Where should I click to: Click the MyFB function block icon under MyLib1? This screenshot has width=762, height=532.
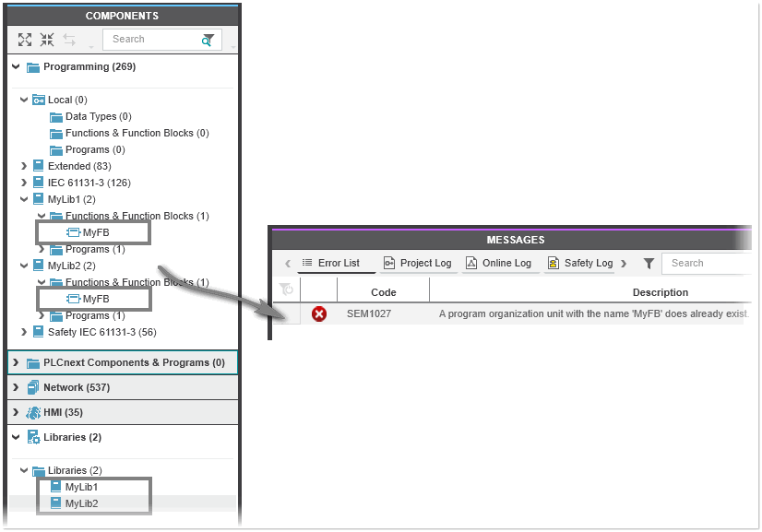[x=73, y=232]
